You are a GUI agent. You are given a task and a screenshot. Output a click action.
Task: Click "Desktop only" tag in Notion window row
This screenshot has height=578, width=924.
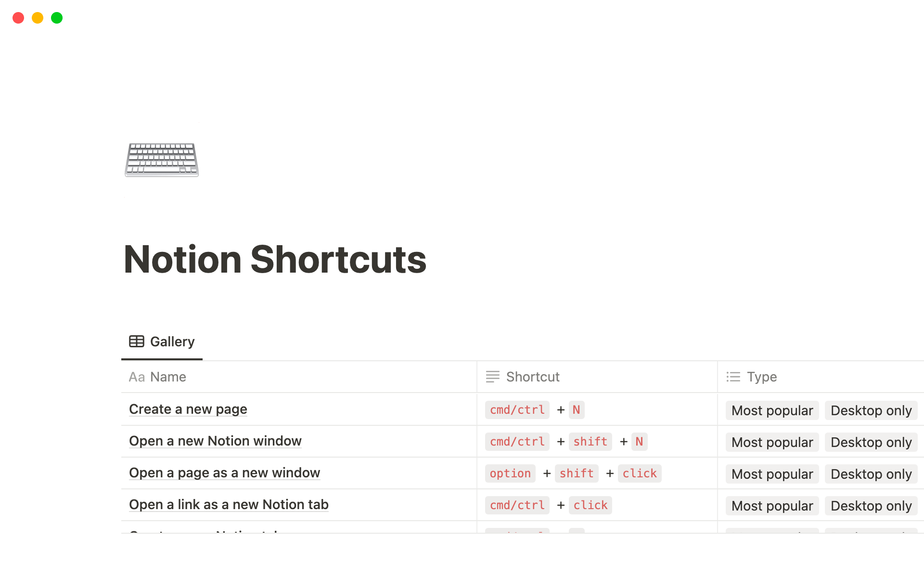click(x=871, y=442)
